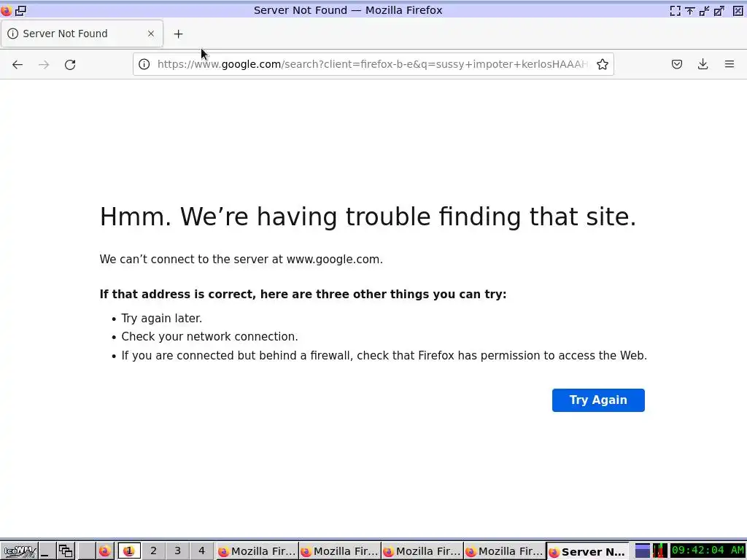Open the window menu Firefox icon in titlebar

pos(6,10)
